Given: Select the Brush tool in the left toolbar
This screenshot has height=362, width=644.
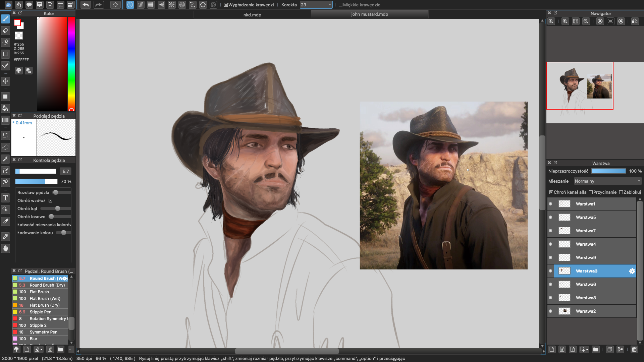Looking at the screenshot, I should [5, 19].
